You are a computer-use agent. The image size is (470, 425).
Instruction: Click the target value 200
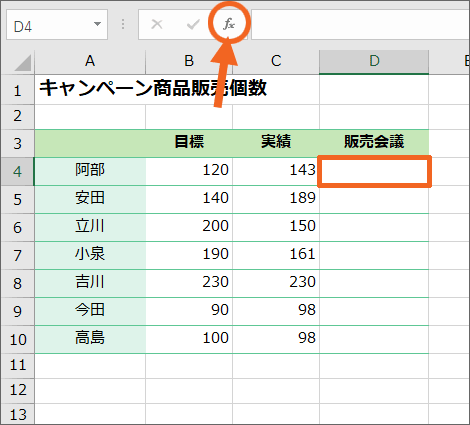[x=189, y=227]
